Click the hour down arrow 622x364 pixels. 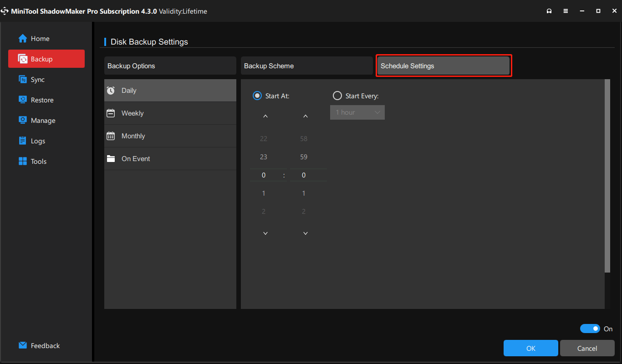pyautogui.click(x=265, y=233)
